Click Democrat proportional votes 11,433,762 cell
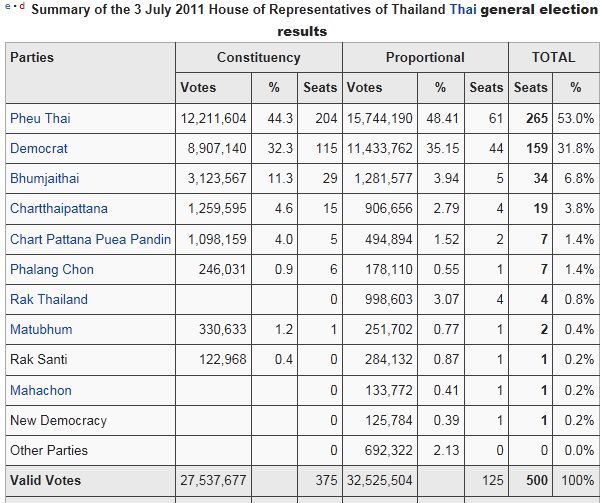Viewport: 604px width, 503px height. (380, 148)
